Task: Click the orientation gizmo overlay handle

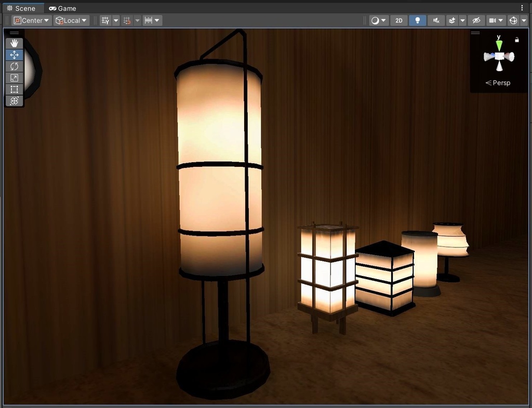Action: (475, 33)
